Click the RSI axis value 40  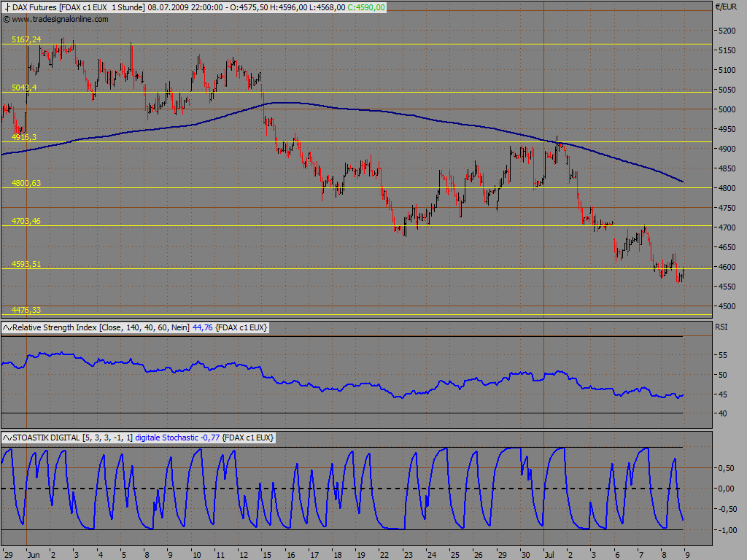[x=723, y=413]
